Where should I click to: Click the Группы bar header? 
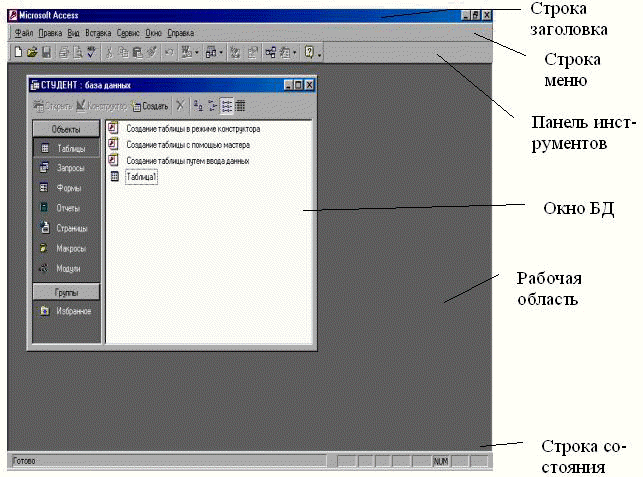(66, 292)
